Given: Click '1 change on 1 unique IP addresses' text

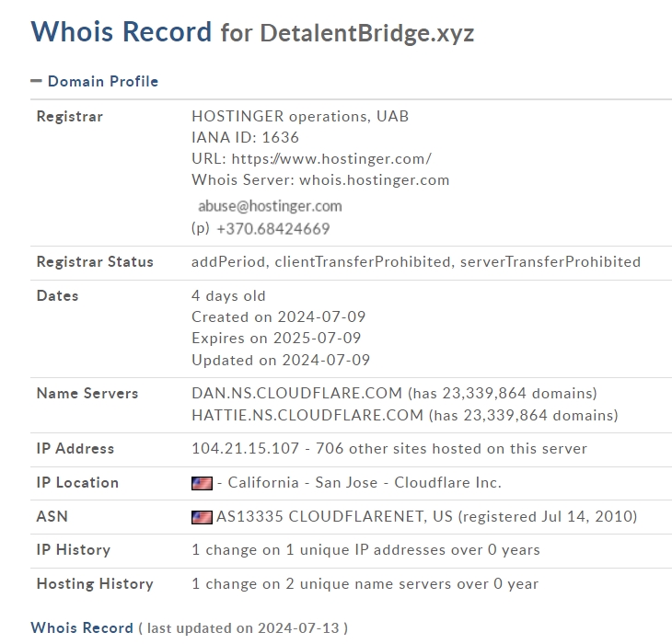Looking at the screenshot, I should click(x=365, y=550).
